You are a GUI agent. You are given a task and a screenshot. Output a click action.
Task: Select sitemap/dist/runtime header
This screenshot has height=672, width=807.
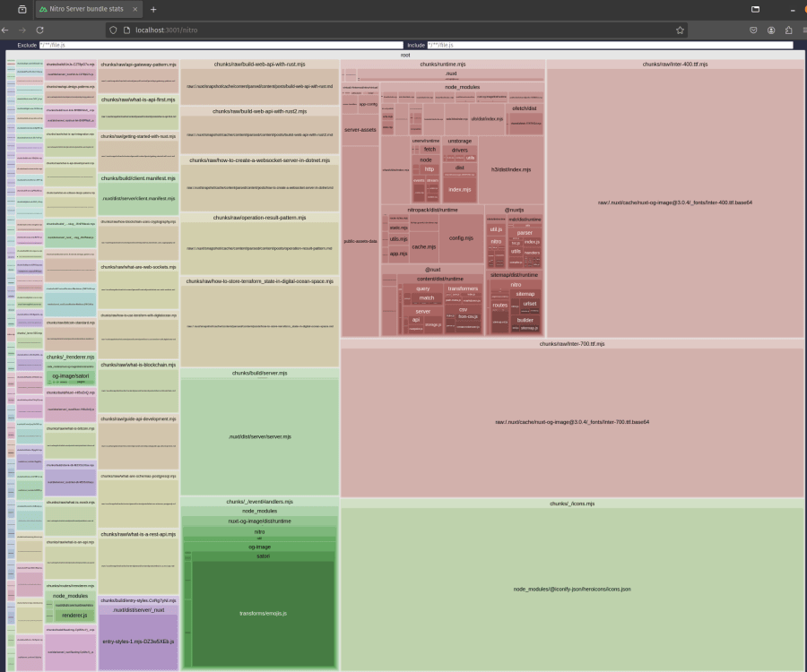click(514, 275)
